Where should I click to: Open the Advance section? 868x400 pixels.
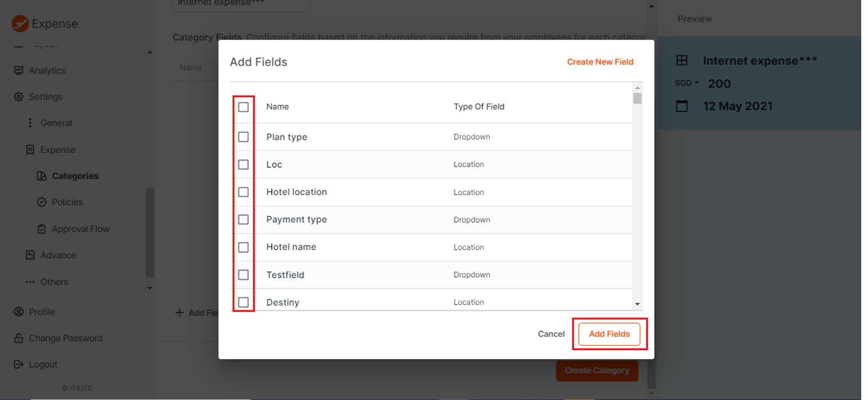pyautogui.click(x=58, y=255)
